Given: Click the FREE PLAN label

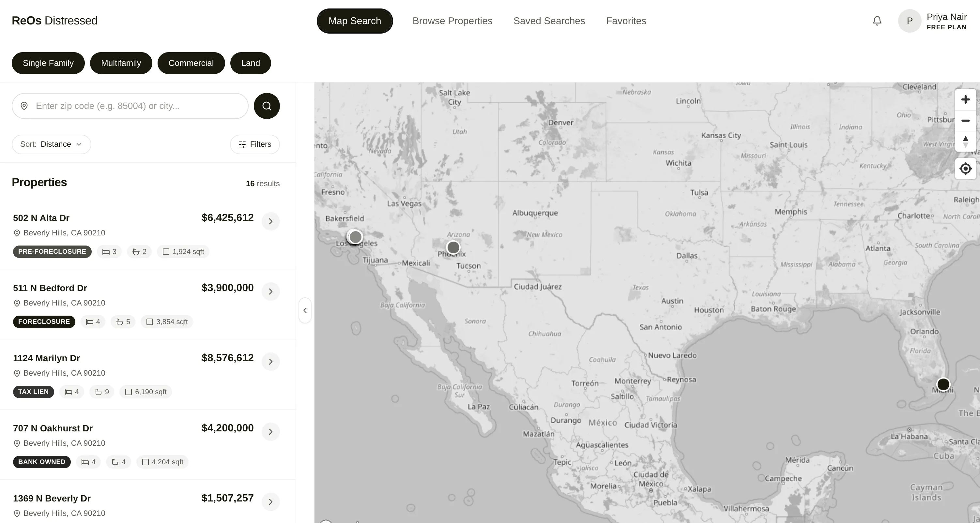Looking at the screenshot, I should 946,27.
